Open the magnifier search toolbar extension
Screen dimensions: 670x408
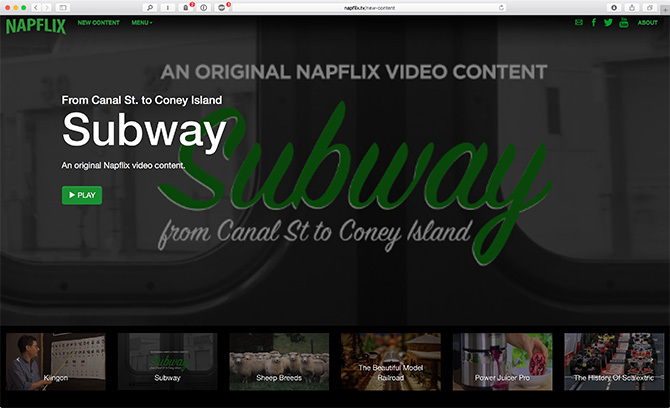150,8
